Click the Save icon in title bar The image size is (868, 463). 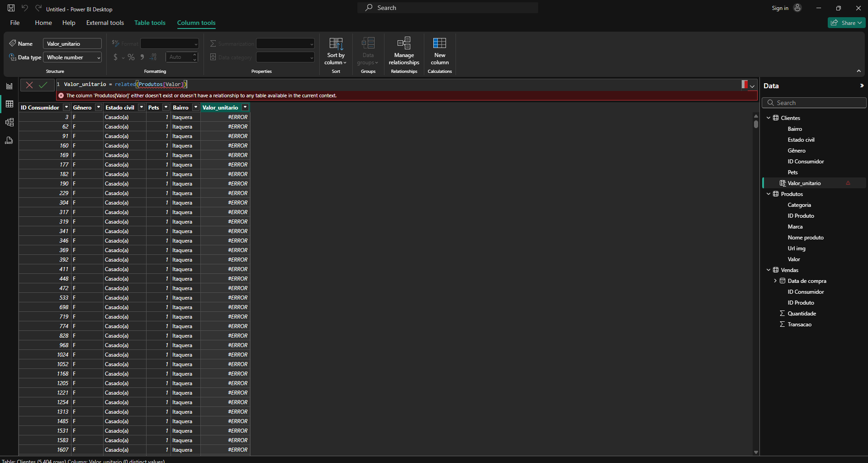pos(11,8)
